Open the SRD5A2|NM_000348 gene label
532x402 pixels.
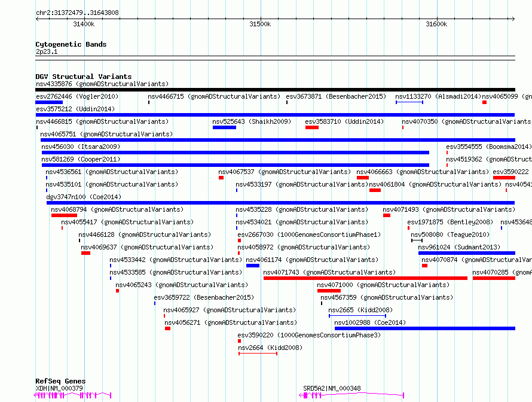point(332,388)
